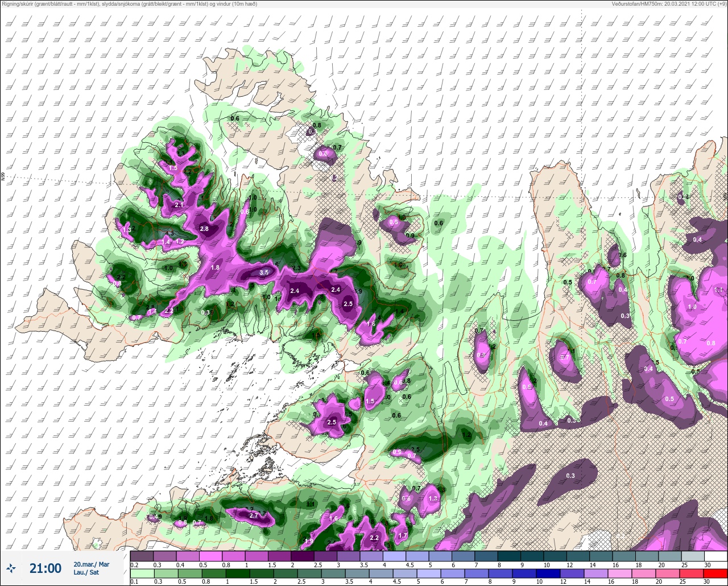Click the 2.8 precipitation value on the map
This screenshot has height=586, width=728.
(x=205, y=229)
